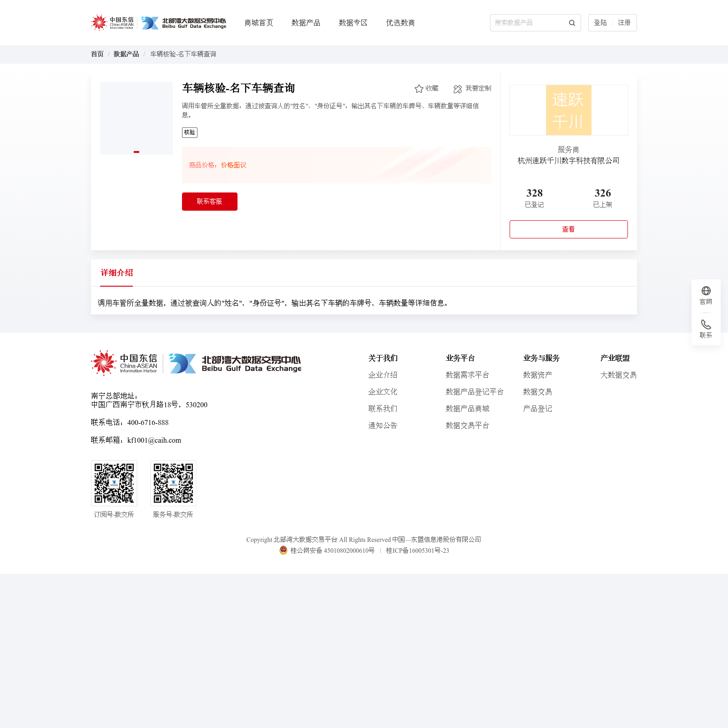The image size is (728, 728).
Task: Click the search magnifier icon
Action: [572, 23]
